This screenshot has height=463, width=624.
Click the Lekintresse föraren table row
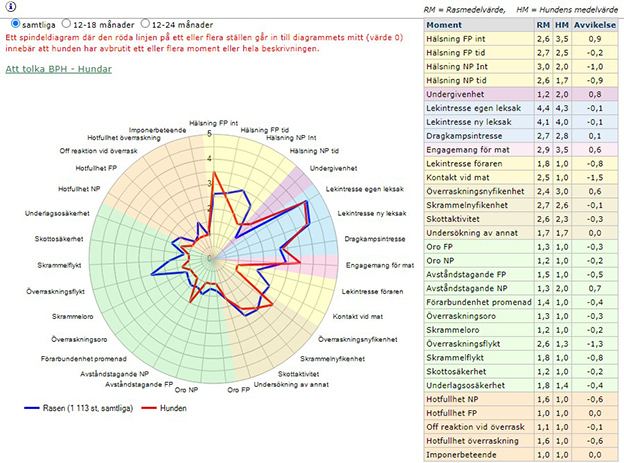coord(521,164)
